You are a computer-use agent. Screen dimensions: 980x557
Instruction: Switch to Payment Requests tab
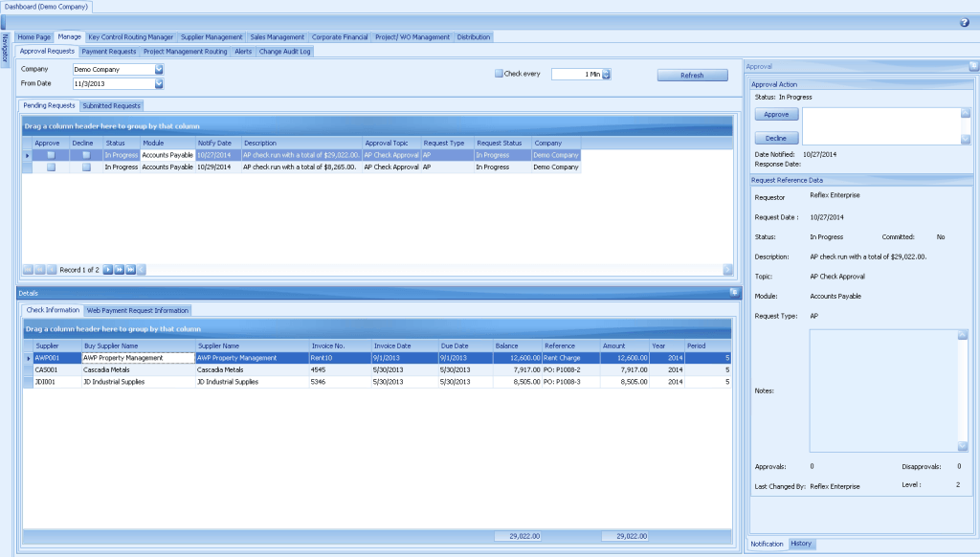pyautogui.click(x=109, y=52)
